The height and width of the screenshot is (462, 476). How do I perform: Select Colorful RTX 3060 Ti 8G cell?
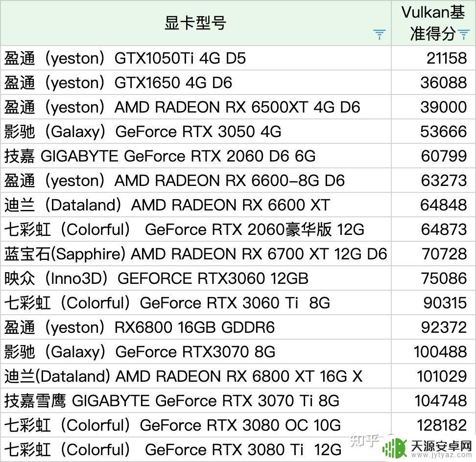coord(196,303)
